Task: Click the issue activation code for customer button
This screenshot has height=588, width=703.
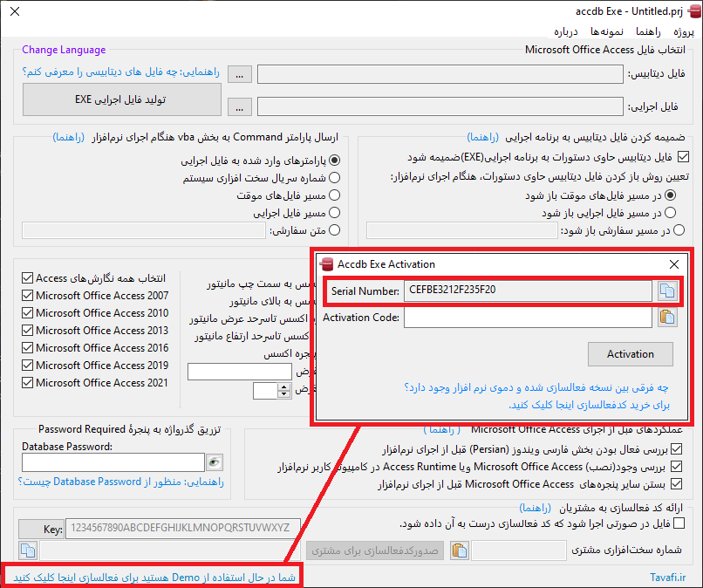Action: tap(375, 550)
